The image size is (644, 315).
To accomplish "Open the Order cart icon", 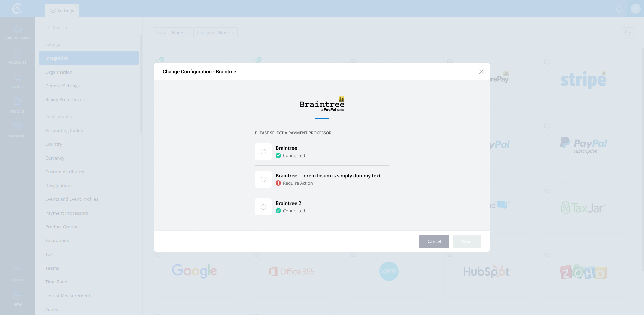I will [x=17, y=79].
